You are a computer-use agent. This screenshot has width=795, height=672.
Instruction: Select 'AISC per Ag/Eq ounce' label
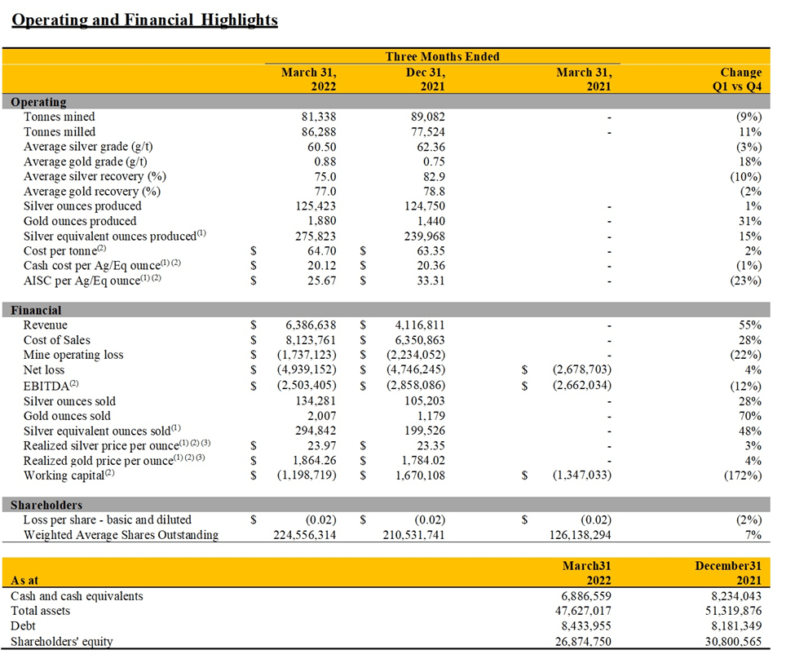[x=92, y=281]
